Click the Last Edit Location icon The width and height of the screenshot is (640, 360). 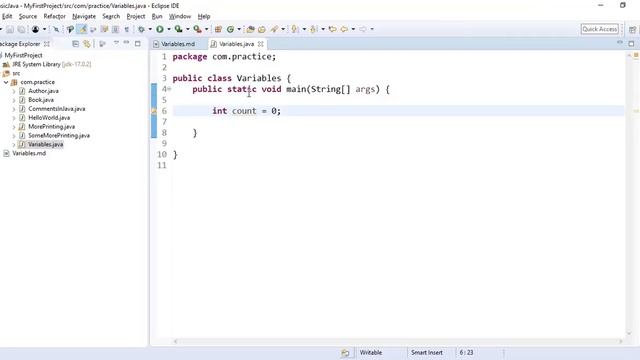(332, 29)
